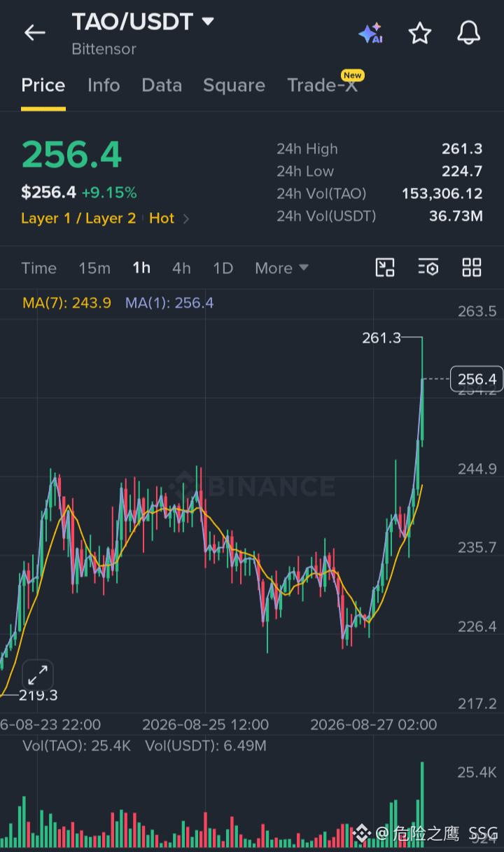
Task: Tap the tallest green volume bar
Action: (422, 805)
